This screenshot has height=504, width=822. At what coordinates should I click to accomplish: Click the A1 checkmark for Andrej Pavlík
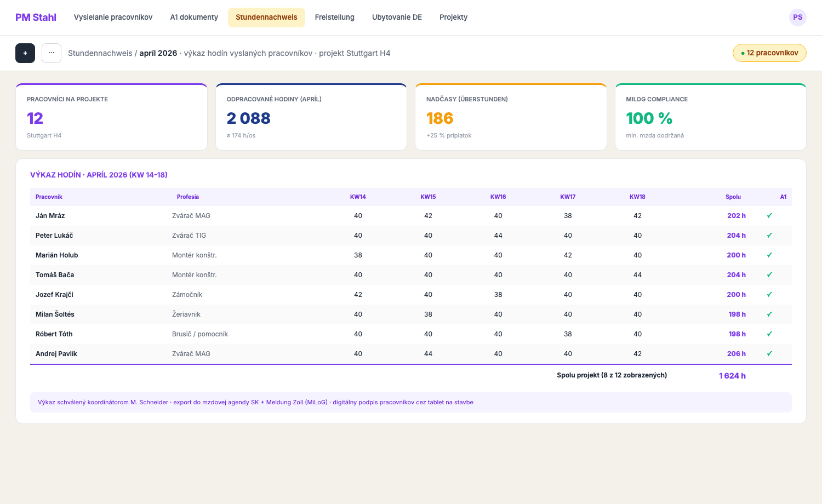tap(769, 354)
